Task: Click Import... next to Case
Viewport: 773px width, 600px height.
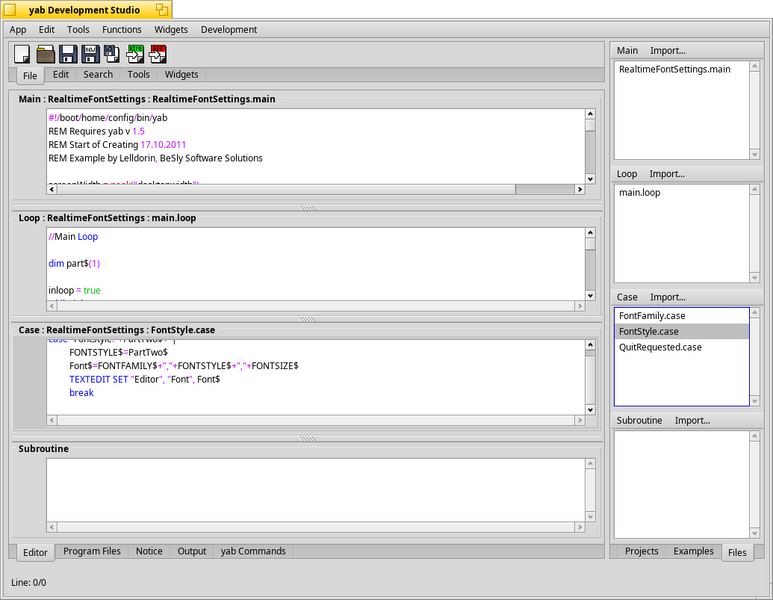Action: click(668, 297)
